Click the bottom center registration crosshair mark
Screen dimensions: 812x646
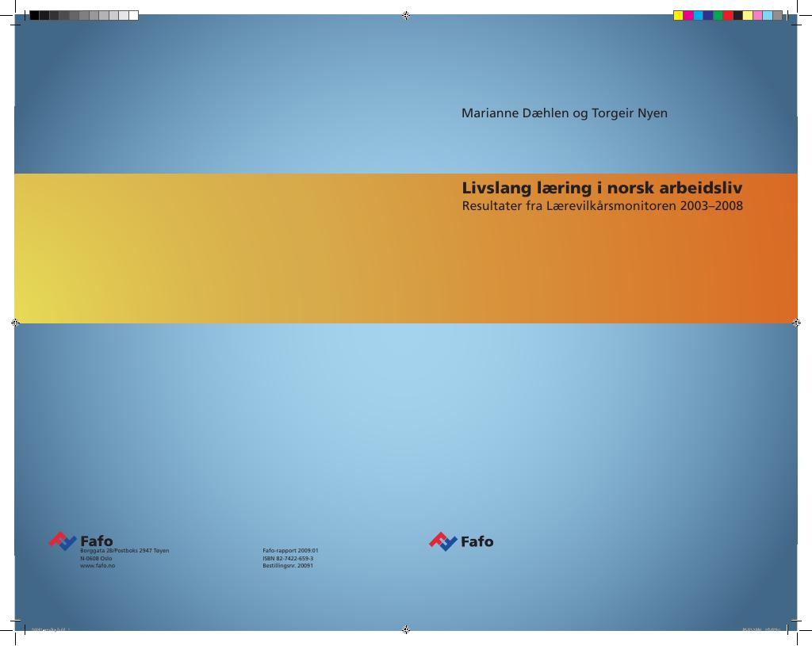tap(406, 629)
